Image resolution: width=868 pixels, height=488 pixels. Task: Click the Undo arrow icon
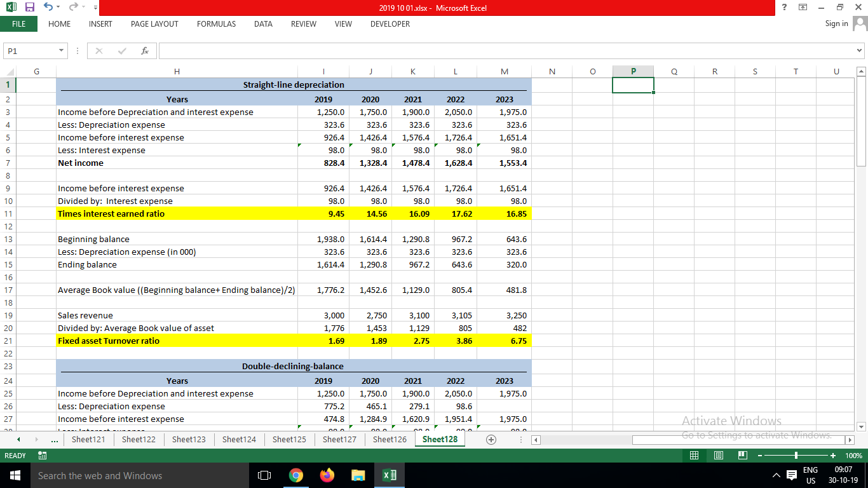47,8
